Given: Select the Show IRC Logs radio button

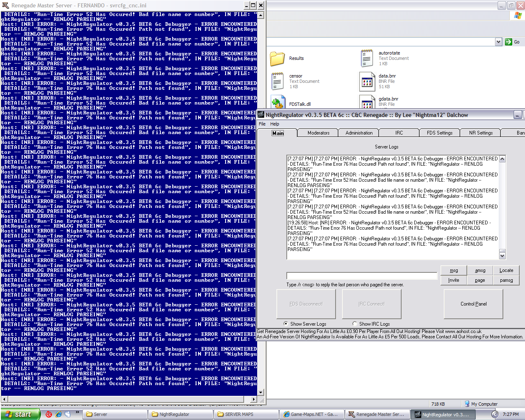Looking at the screenshot, I should [355, 324].
